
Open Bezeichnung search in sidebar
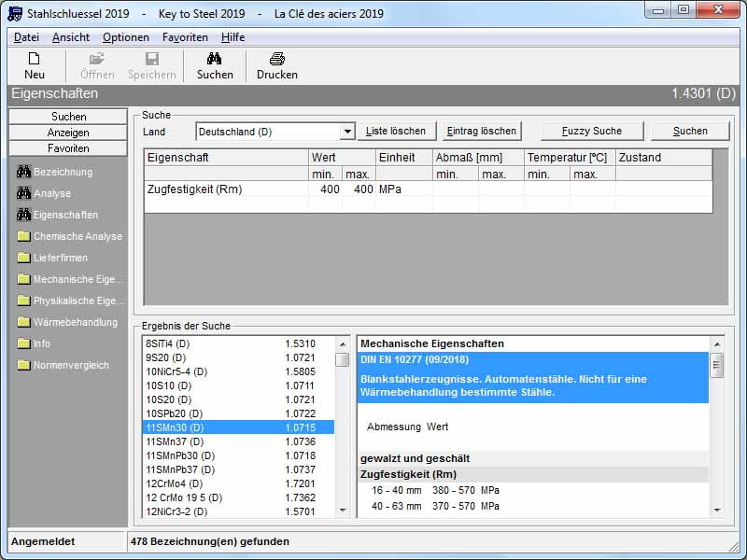(x=54, y=172)
